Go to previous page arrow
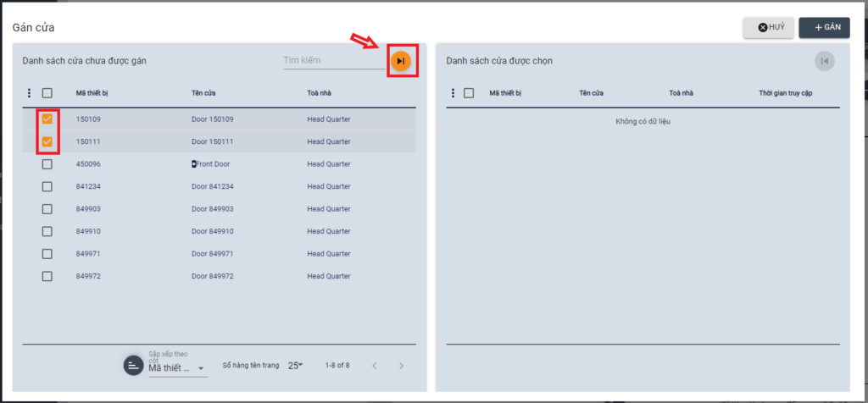 374,366
